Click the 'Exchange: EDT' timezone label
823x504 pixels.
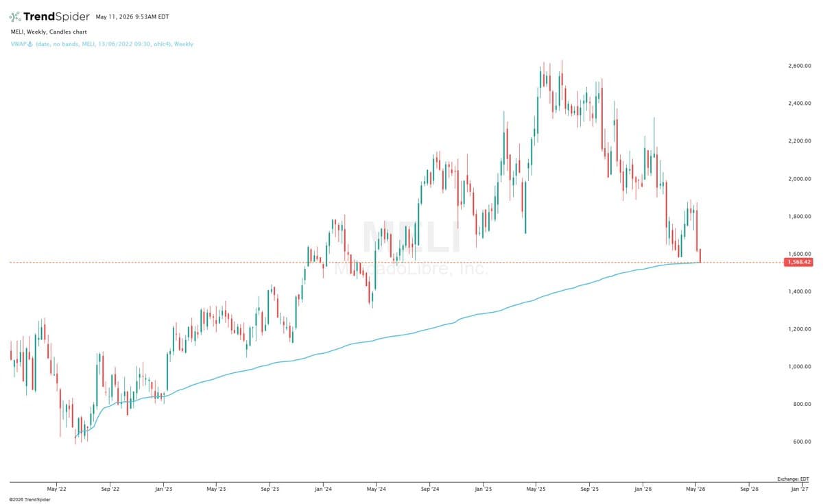point(794,479)
